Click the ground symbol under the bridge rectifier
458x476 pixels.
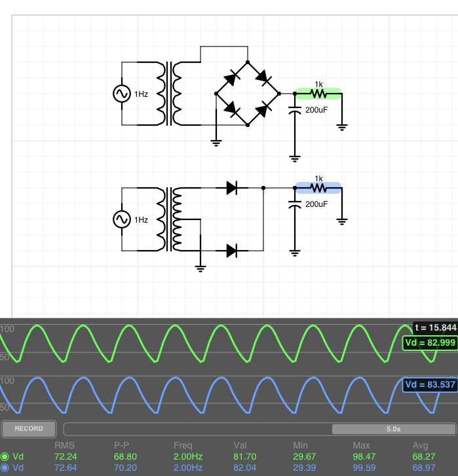click(216, 141)
